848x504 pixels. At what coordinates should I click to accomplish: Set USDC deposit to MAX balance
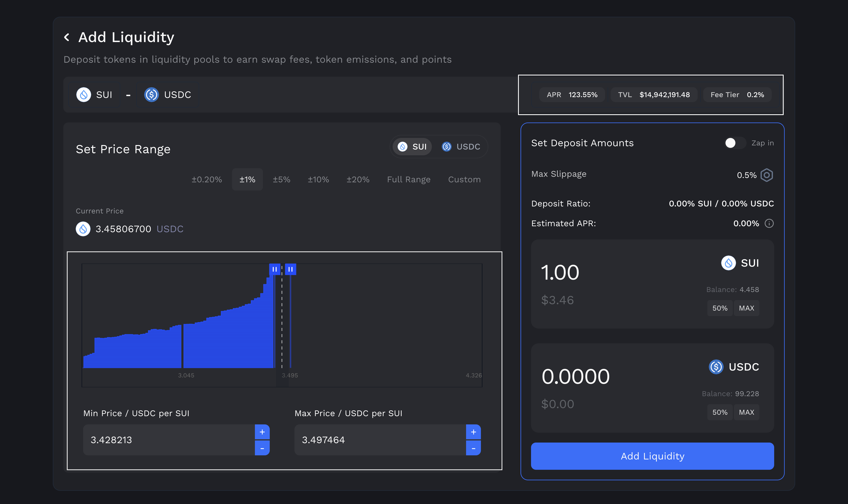click(x=747, y=412)
